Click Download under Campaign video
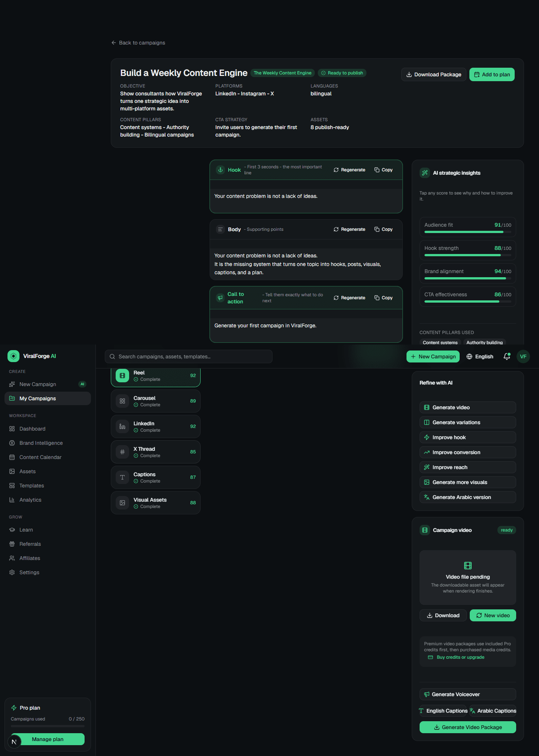 [x=443, y=615]
